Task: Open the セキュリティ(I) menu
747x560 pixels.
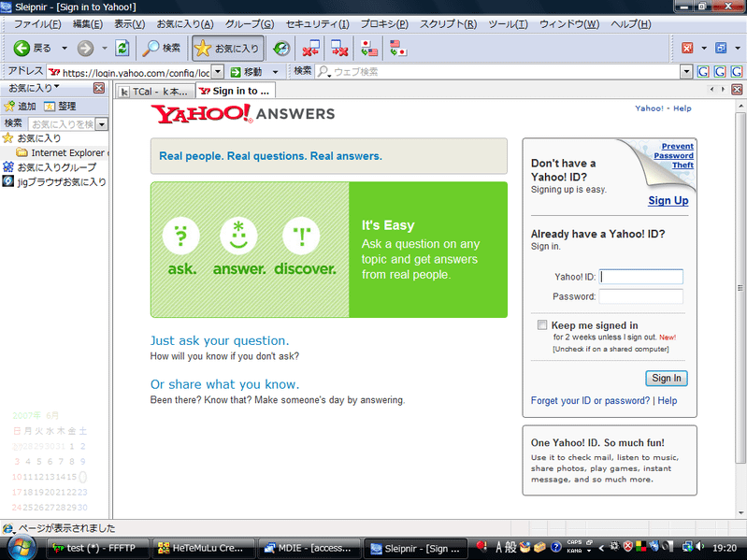Action: coord(317,23)
